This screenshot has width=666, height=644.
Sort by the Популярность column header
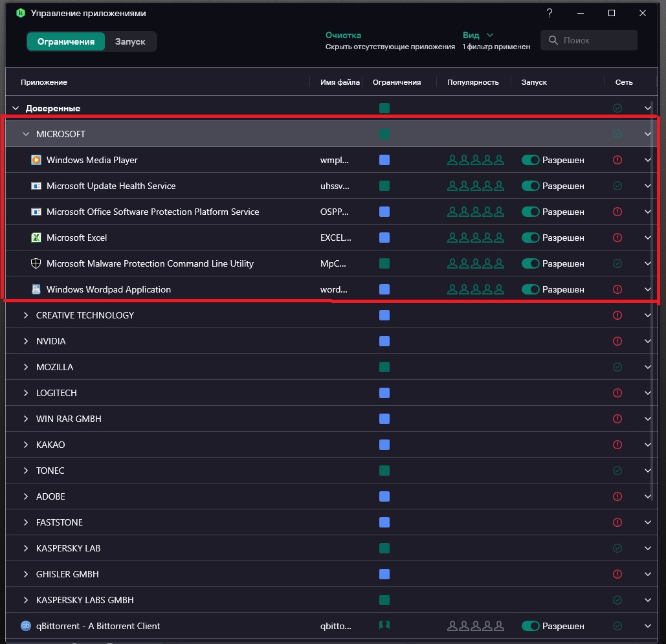point(472,82)
